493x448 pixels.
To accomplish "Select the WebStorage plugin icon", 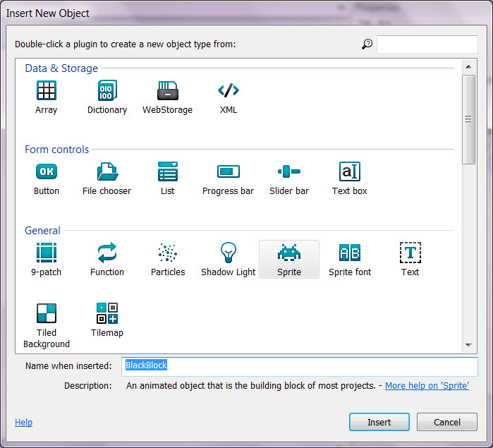I will pyautogui.click(x=167, y=91).
